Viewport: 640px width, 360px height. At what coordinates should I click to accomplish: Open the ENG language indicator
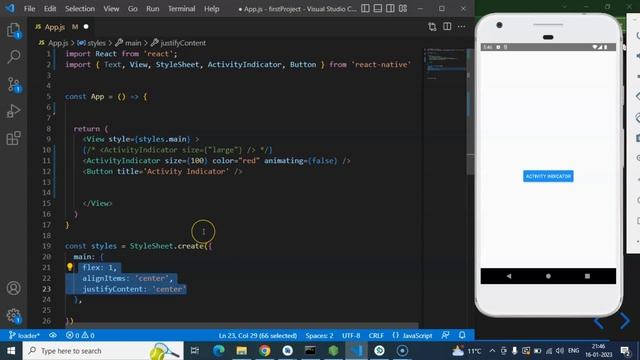click(x=573, y=351)
